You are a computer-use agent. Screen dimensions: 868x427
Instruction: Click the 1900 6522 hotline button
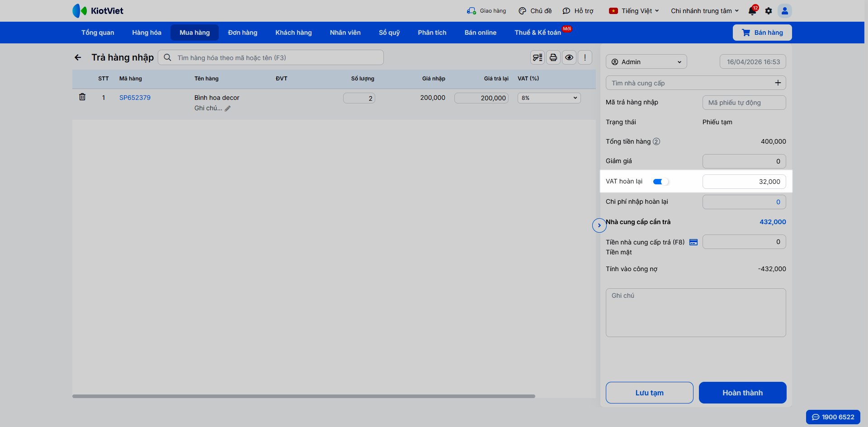tap(833, 417)
